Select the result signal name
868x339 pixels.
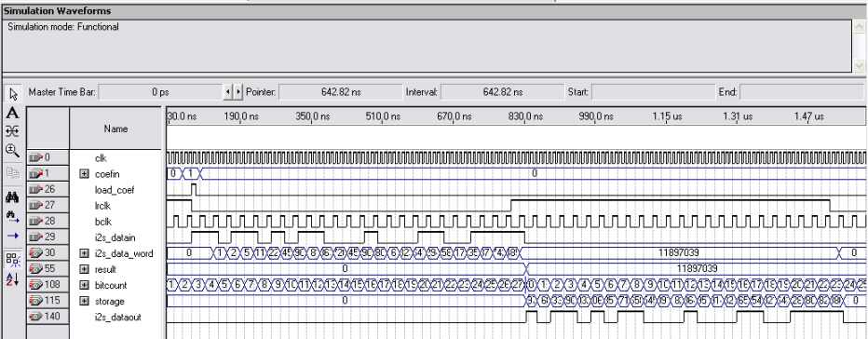tap(105, 269)
